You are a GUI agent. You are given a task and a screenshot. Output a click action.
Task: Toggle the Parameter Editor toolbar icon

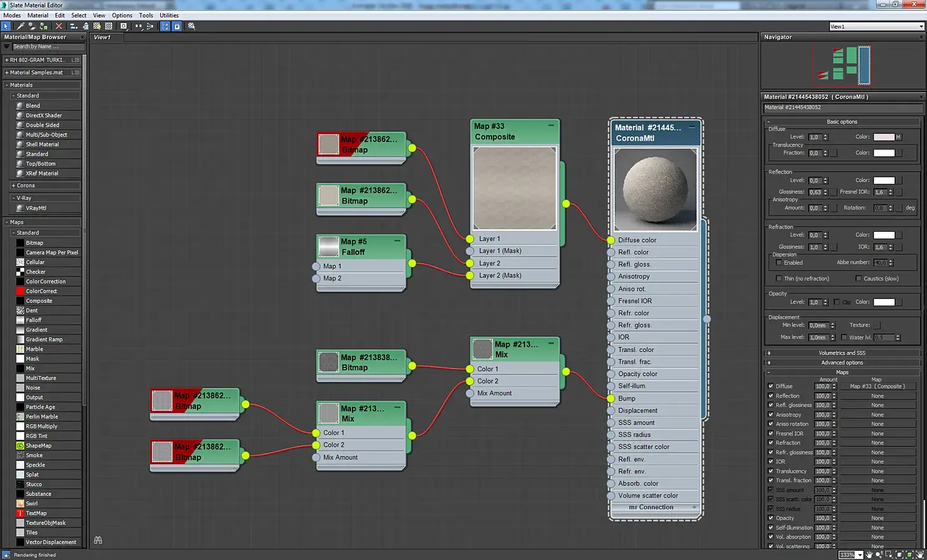[177, 26]
